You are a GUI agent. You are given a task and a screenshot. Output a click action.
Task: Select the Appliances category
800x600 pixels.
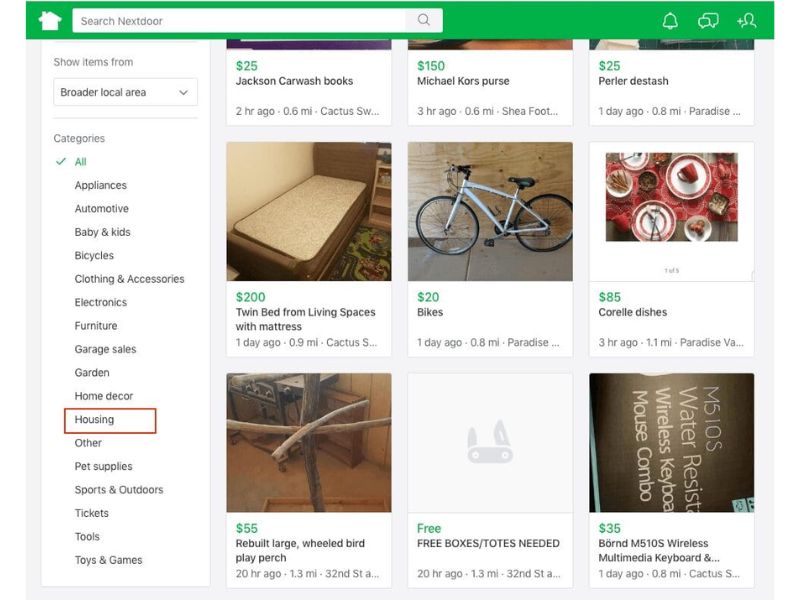tap(101, 185)
